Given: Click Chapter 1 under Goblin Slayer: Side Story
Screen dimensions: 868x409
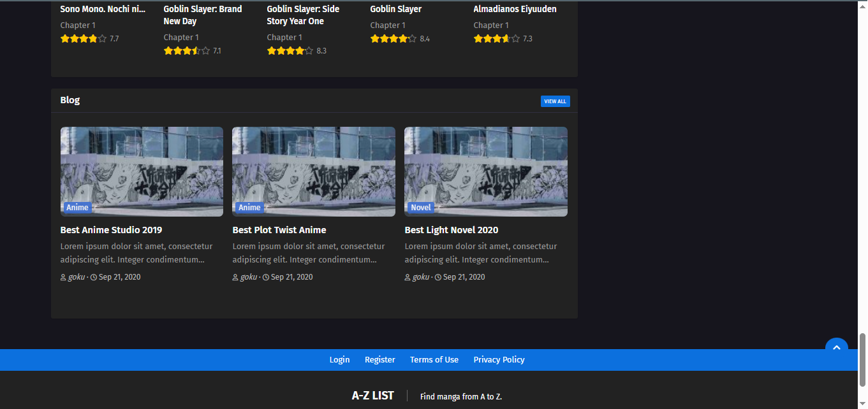Looking at the screenshot, I should pyautogui.click(x=284, y=38).
